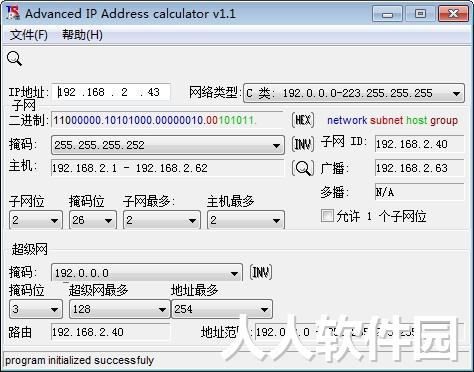Open the supernet mask 192.0.0.0 dropdown
The height and width of the screenshot is (372, 474).
(147, 273)
